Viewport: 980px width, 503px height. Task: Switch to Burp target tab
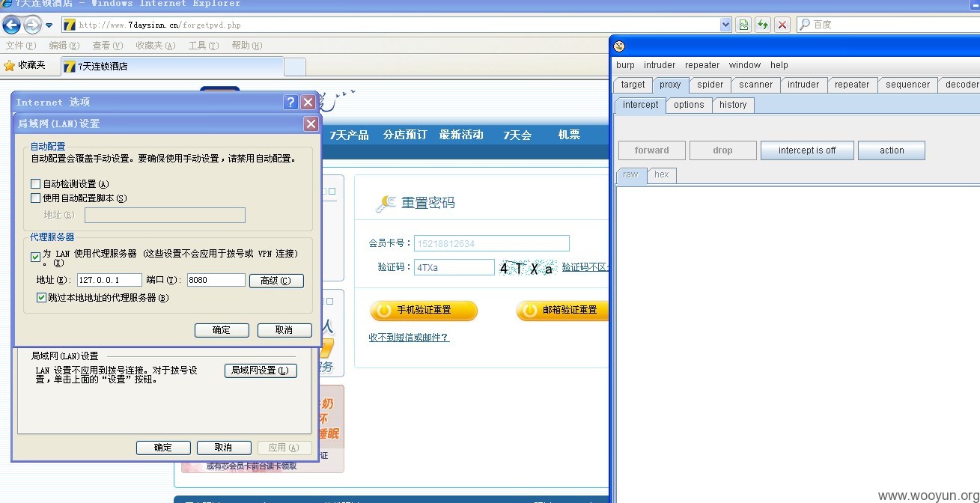point(633,85)
